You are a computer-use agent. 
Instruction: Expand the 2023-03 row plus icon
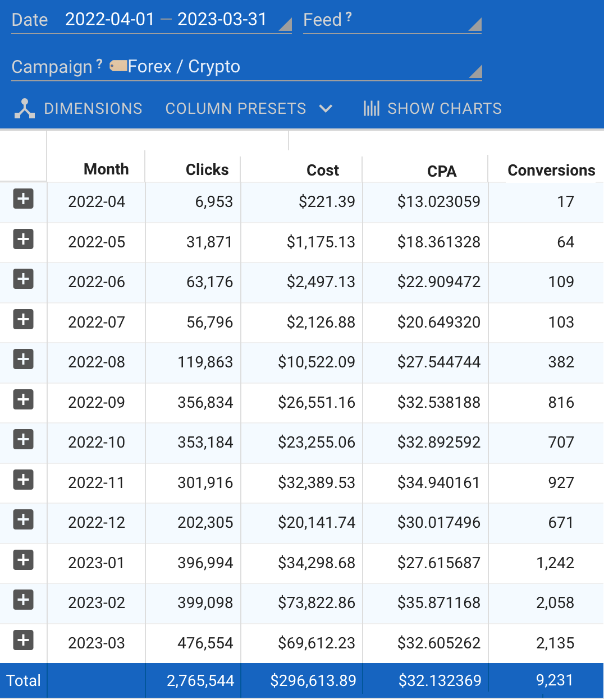23,640
